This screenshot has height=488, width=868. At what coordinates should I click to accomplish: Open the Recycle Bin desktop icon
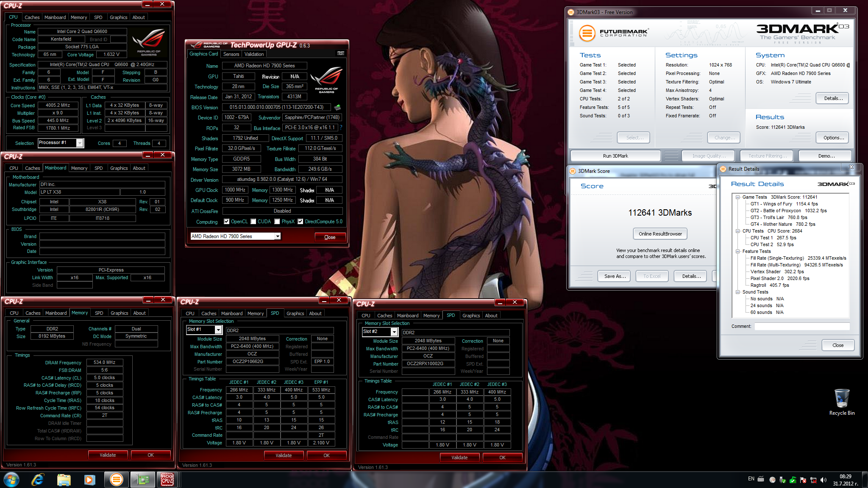pos(842,402)
